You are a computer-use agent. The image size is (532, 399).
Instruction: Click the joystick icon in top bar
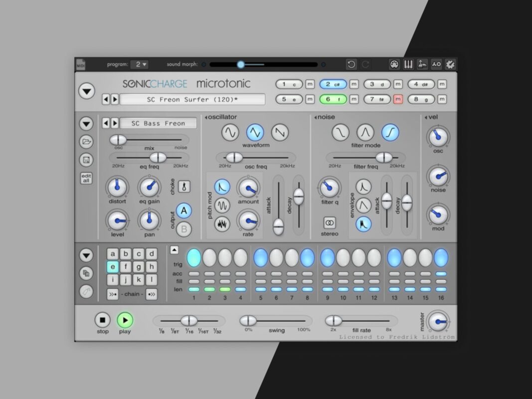tap(422, 64)
